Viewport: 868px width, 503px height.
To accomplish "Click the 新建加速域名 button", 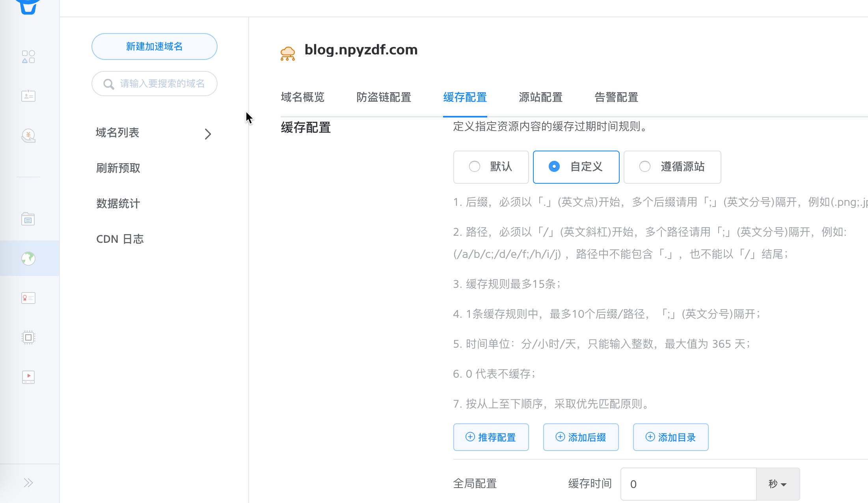I will (155, 47).
